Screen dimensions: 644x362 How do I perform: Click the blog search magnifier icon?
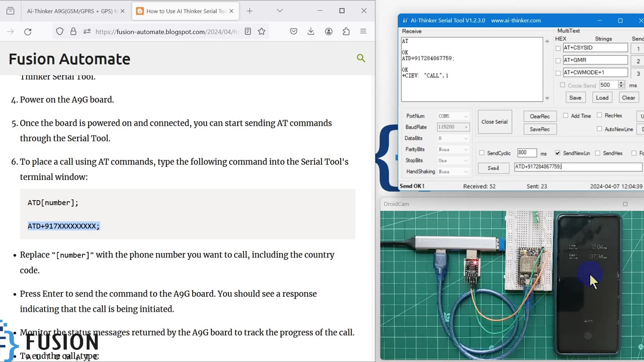tap(361, 58)
